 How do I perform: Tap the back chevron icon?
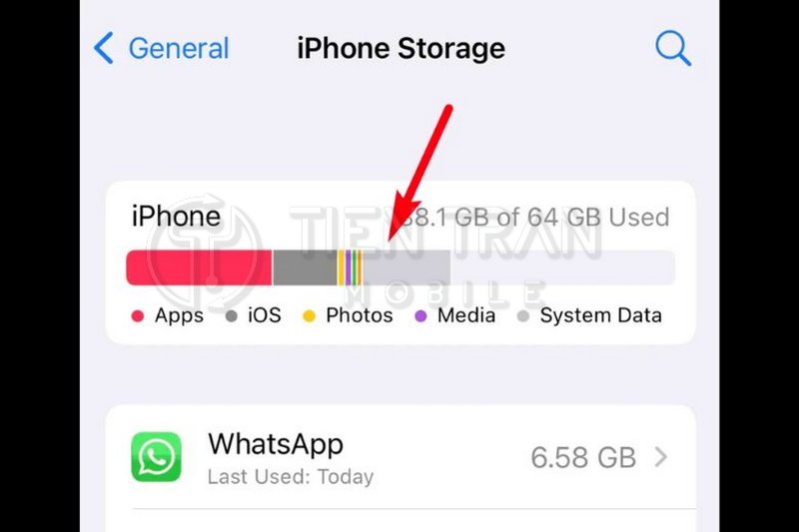(x=104, y=48)
